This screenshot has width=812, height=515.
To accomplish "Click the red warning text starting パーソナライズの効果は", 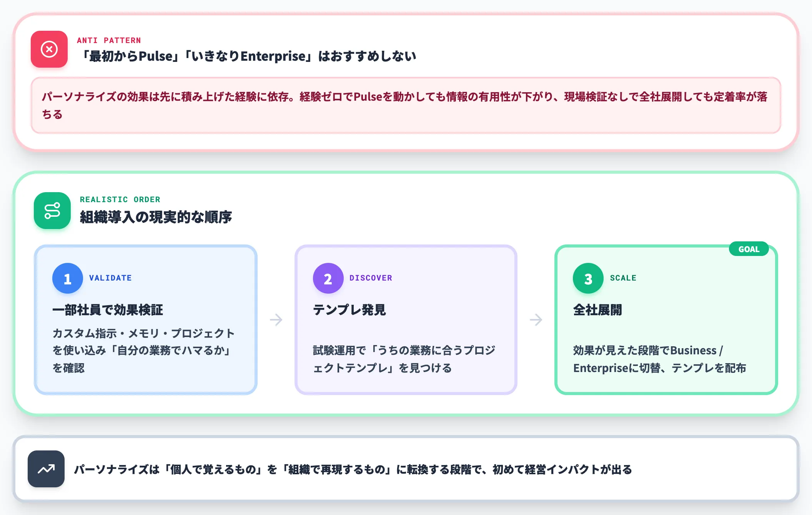I will (x=404, y=105).
